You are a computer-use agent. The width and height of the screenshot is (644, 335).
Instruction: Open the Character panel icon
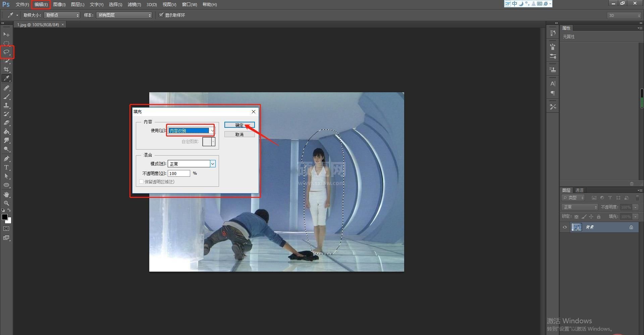pyautogui.click(x=553, y=83)
